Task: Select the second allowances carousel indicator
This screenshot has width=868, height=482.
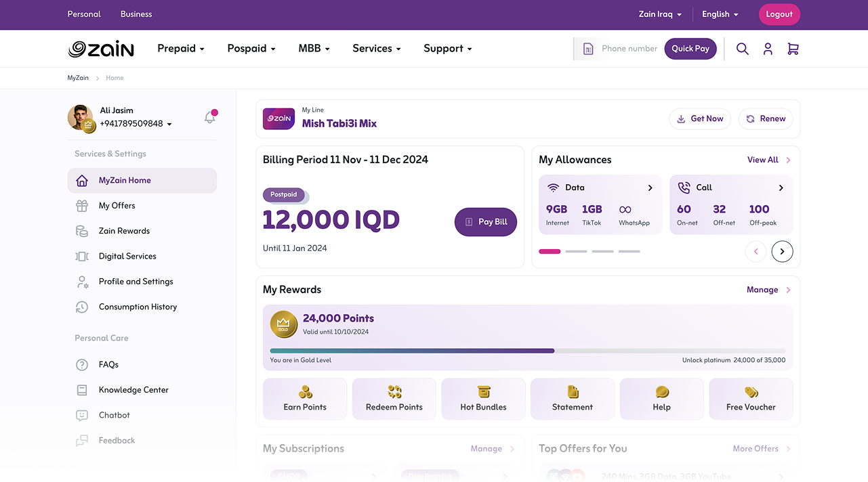Action: tap(576, 251)
